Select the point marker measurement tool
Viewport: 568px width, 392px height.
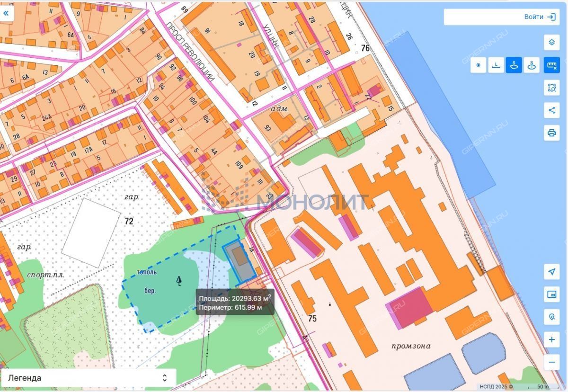478,65
